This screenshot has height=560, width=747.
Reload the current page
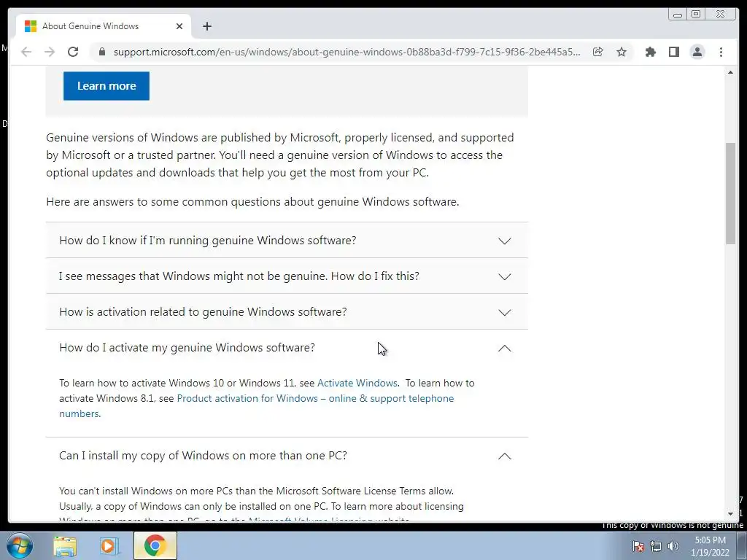point(73,52)
